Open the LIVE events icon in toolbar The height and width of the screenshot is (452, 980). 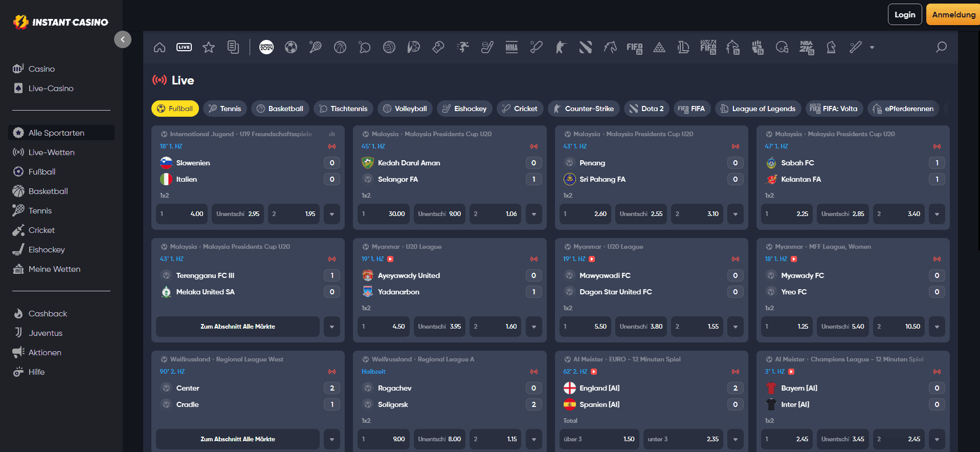[x=184, y=48]
